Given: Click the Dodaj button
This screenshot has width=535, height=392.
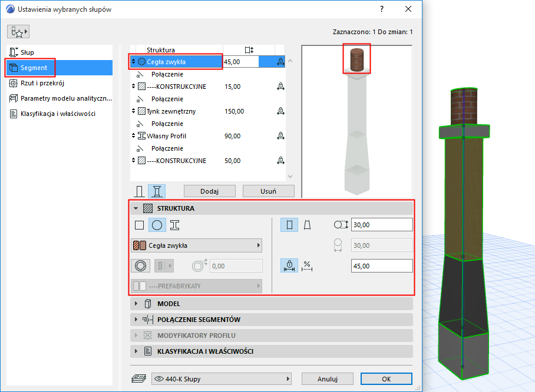Looking at the screenshot, I should click(x=209, y=191).
